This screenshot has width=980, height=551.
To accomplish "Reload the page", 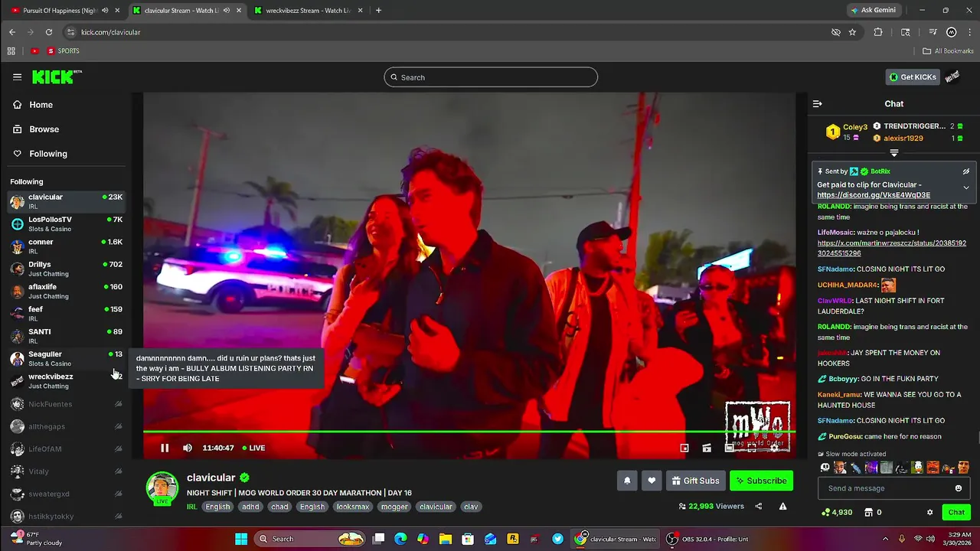I will tap(49, 32).
